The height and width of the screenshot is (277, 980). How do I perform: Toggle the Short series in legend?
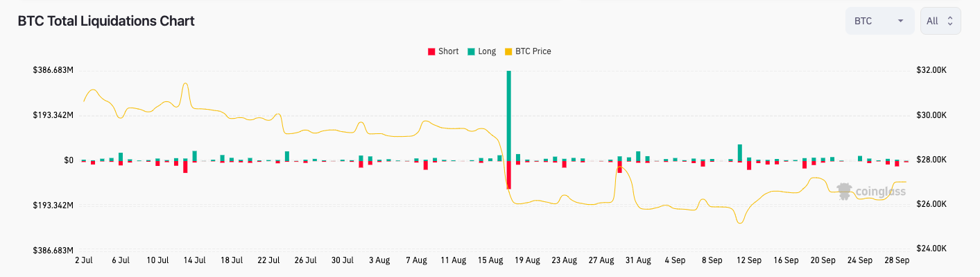pyautogui.click(x=442, y=51)
